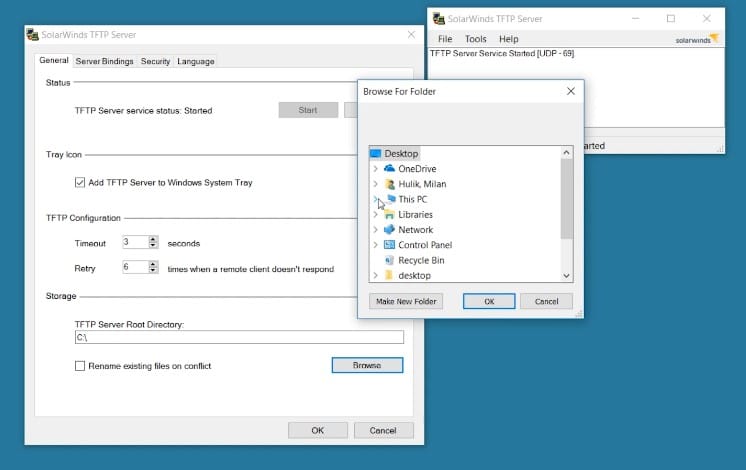Image resolution: width=746 pixels, height=470 pixels.
Task: Click the Libraries folder icon
Action: 389,215
